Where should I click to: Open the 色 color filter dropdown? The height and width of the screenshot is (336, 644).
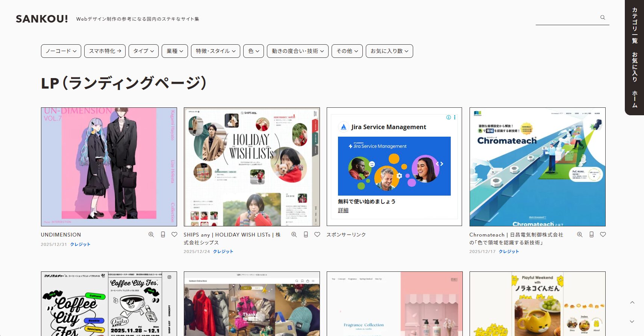click(253, 51)
